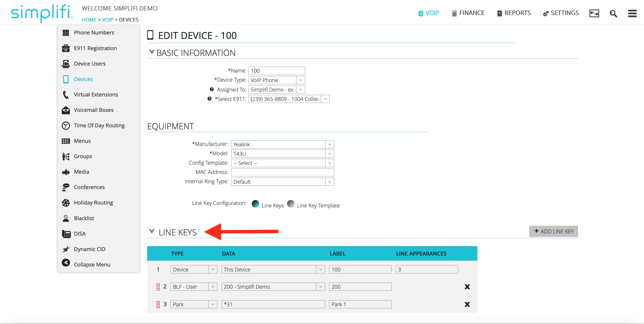Select Time Of Day Routing

point(99,125)
